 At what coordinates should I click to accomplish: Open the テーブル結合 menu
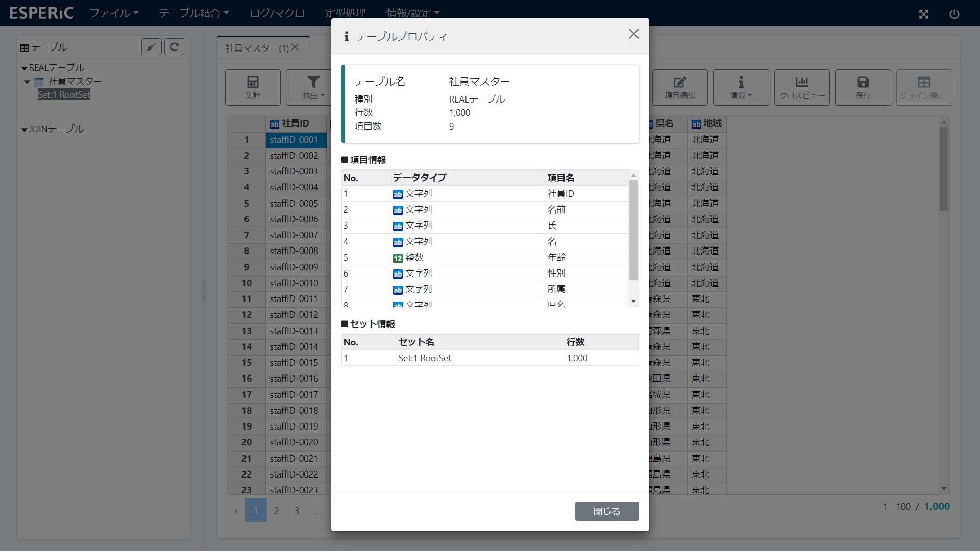tap(193, 13)
